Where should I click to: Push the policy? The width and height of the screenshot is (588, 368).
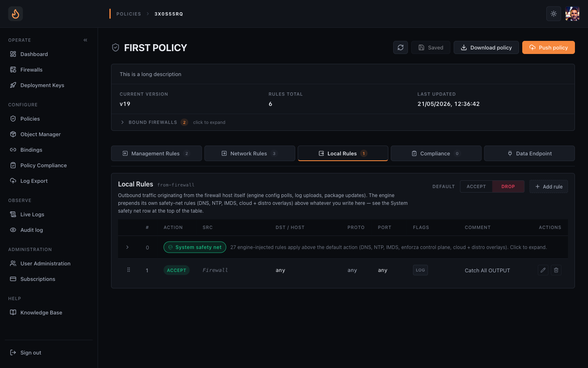[x=548, y=47]
